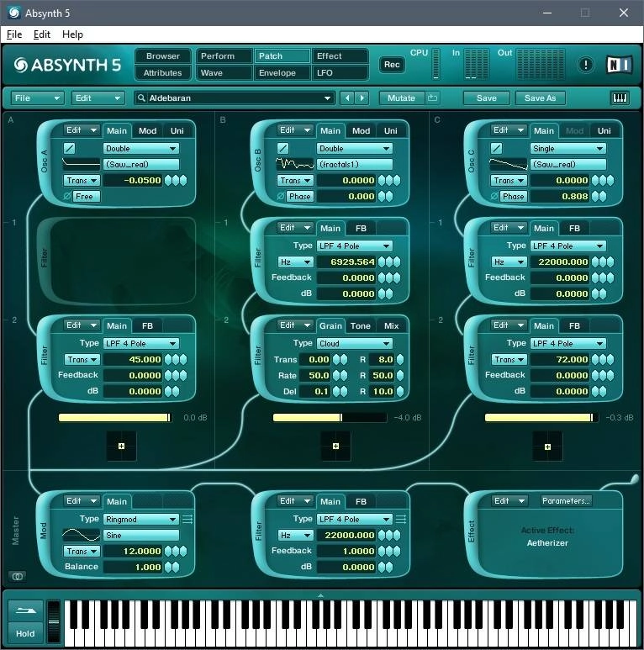
Task: Open channel B Cloud type dropdown
Action: (354, 343)
